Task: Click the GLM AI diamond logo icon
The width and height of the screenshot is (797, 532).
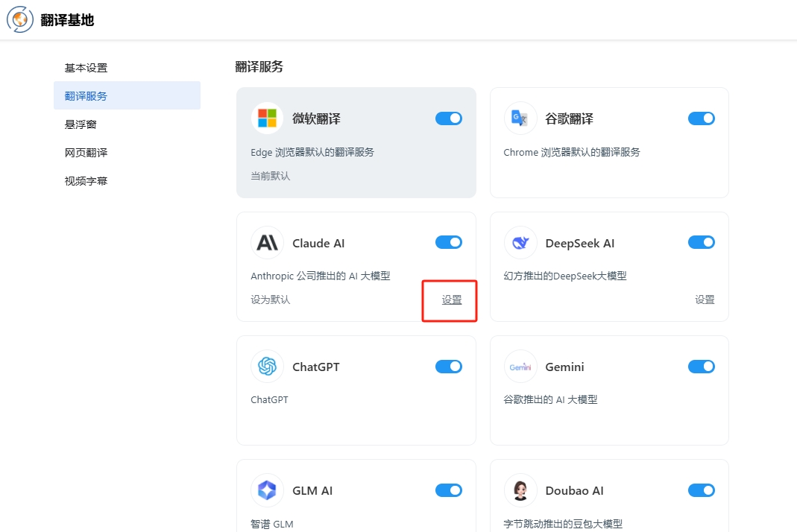Action: (x=268, y=490)
